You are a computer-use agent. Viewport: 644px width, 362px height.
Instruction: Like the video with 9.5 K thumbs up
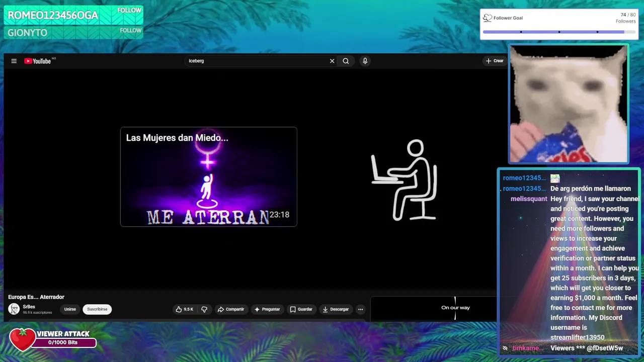[x=185, y=309]
